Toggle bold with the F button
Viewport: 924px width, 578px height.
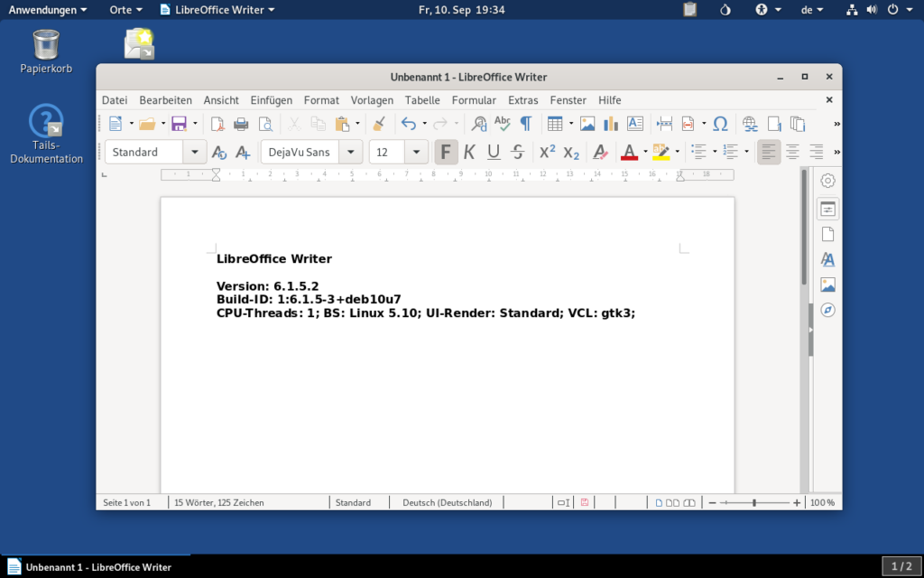[x=446, y=152]
